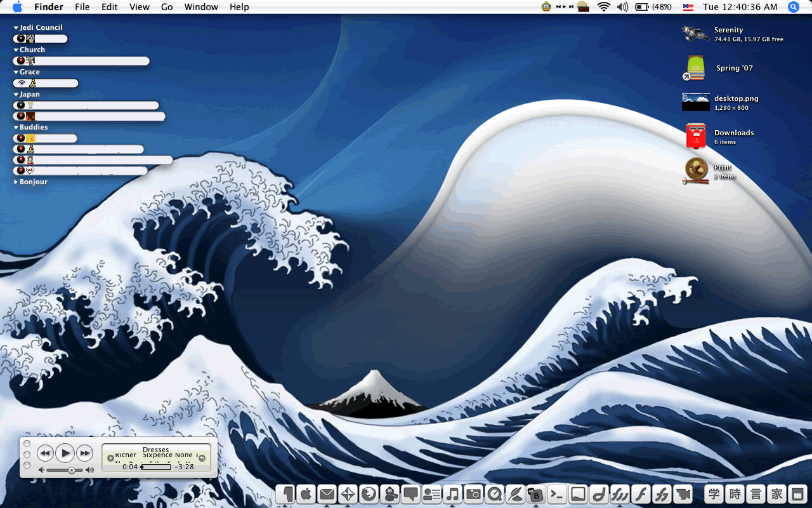This screenshot has height=508, width=812.
Task: Open the quill pen dock icon
Action: 515,493
